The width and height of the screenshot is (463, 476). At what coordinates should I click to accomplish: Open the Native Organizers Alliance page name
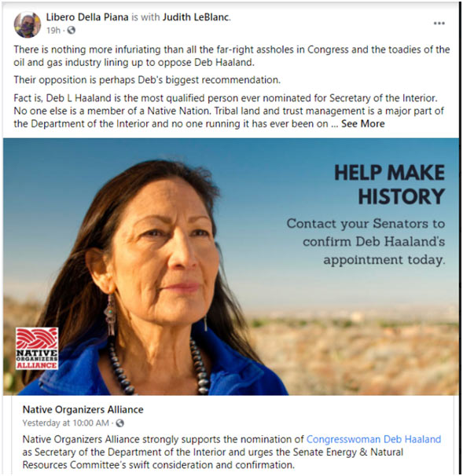(x=83, y=409)
